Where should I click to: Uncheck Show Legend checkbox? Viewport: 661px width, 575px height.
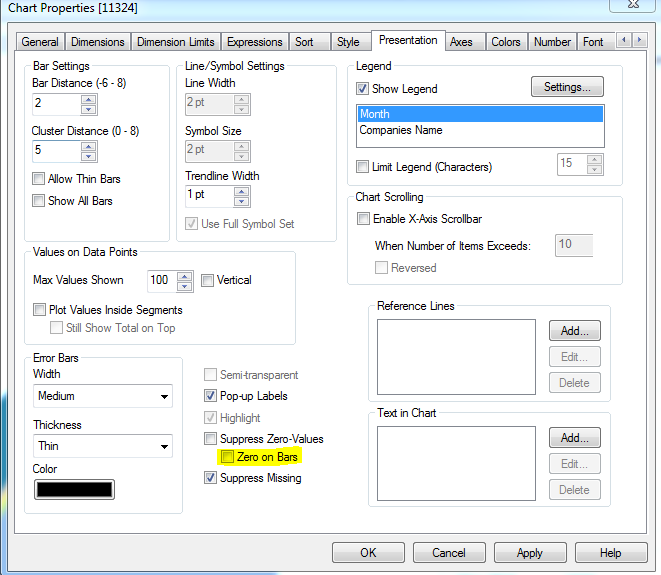(362, 89)
